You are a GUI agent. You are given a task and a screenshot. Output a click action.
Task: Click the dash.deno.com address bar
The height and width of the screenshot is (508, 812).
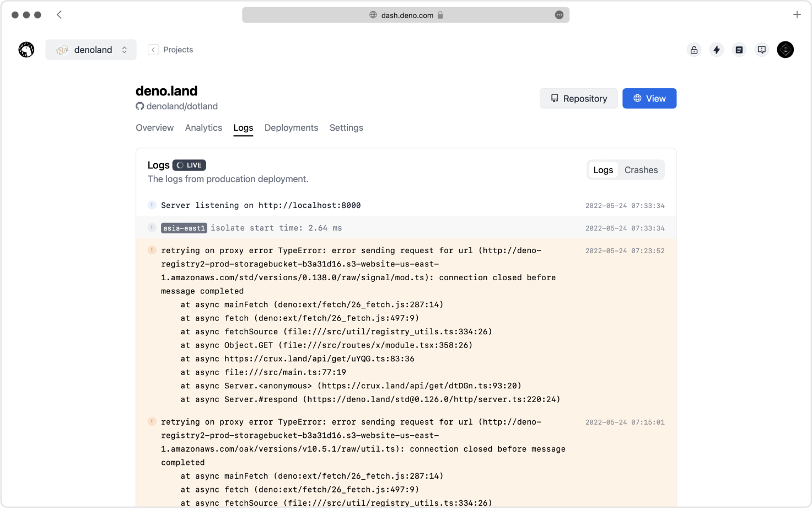click(x=406, y=15)
